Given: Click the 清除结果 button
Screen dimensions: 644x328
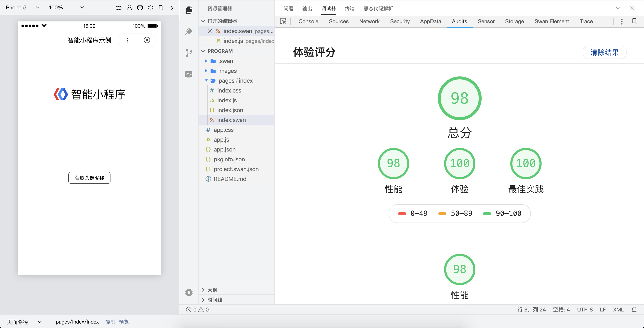Looking at the screenshot, I should point(604,53).
